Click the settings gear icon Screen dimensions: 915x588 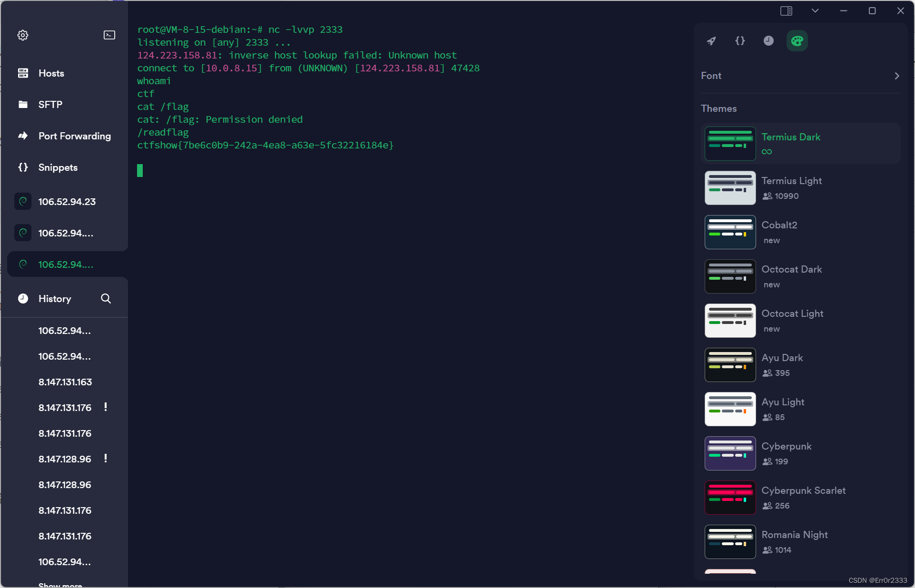[23, 35]
